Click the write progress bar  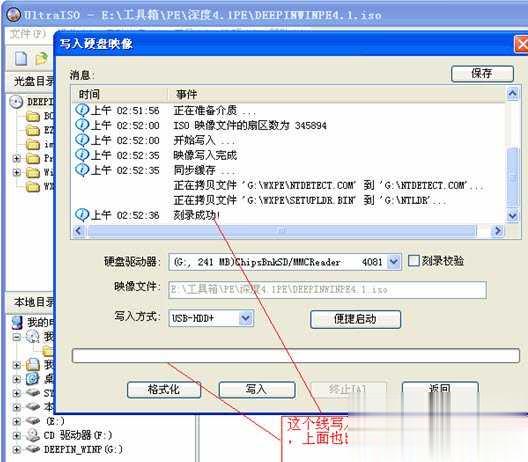[x=296, y=356]
